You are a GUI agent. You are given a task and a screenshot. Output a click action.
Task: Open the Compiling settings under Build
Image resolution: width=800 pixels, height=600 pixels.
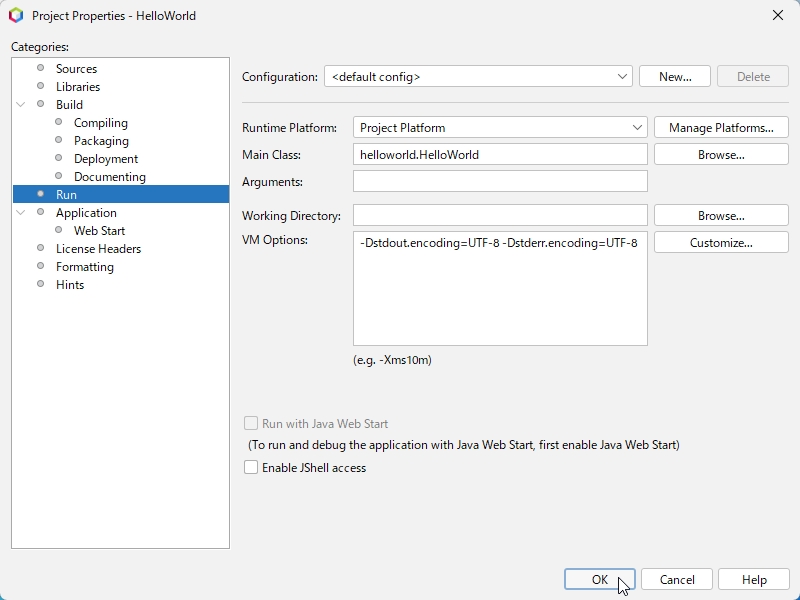(101, 122)
